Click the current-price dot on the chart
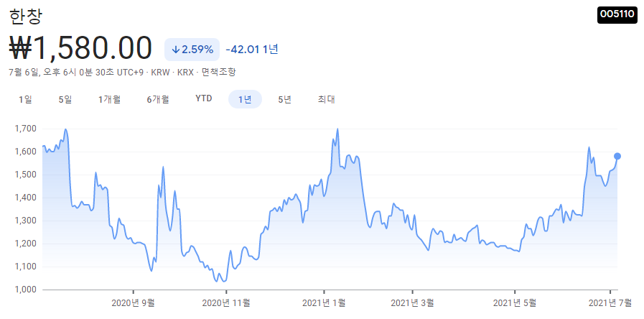 617,156
